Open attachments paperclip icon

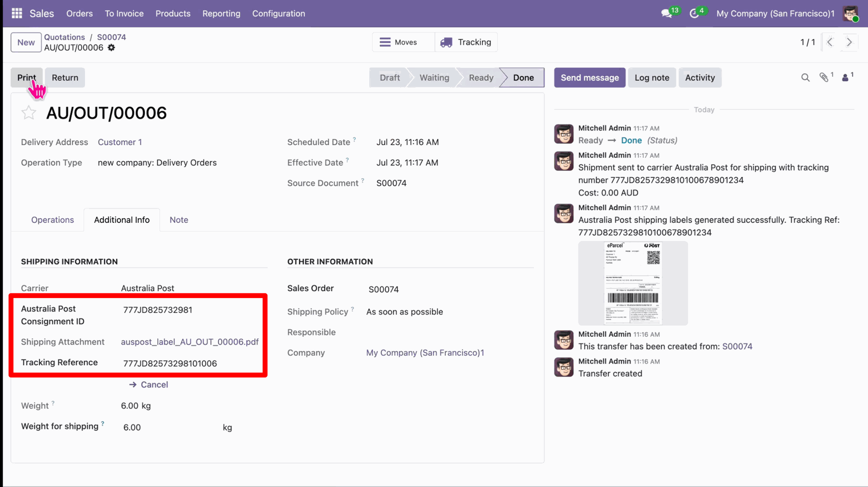click(824, 78)
